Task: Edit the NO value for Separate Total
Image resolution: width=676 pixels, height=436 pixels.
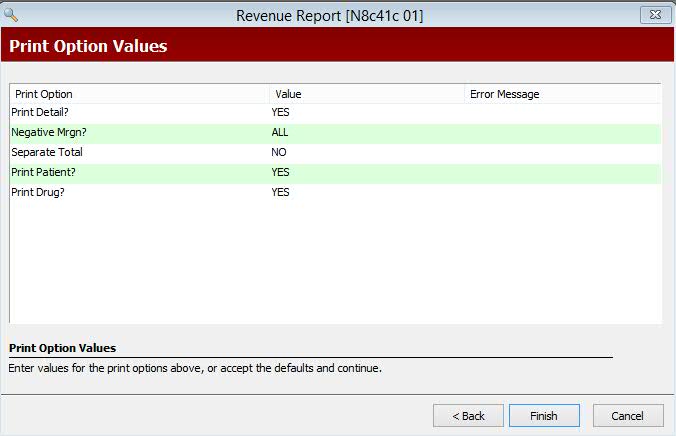Action: (x=279, y=153)
